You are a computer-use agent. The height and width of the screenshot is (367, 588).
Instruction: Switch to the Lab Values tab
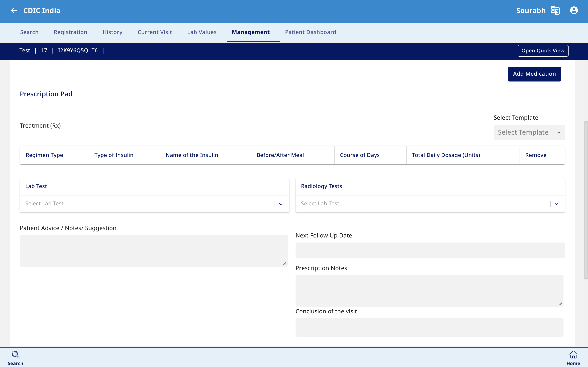coord(202,32)
